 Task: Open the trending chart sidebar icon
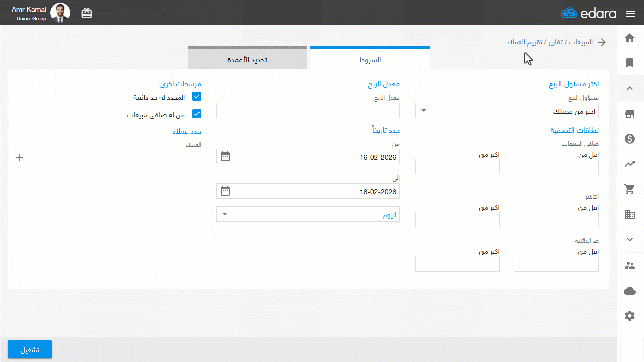point(630,164)
